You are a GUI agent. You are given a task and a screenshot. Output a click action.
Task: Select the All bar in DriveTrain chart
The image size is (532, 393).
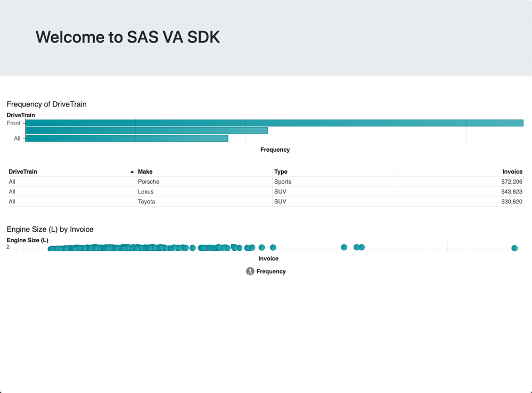127,138
